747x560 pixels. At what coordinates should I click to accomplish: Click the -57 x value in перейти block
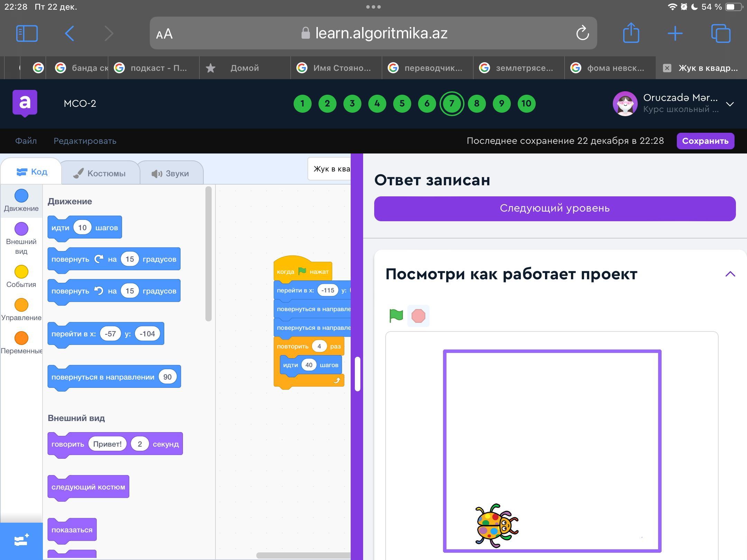coord(110,334)
